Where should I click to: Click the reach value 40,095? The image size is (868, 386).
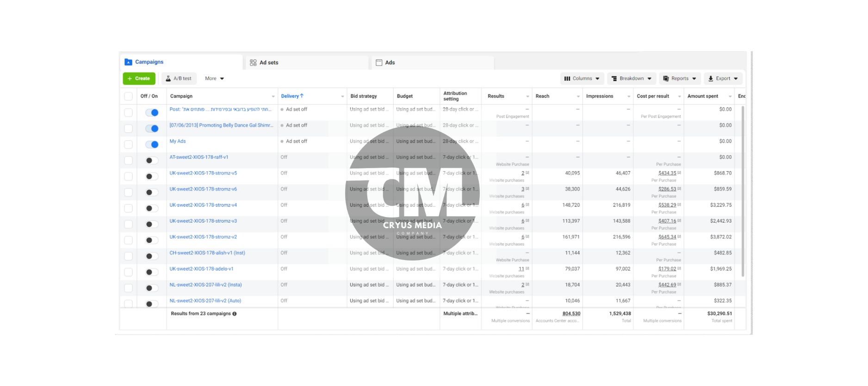(x=572, y=173)
